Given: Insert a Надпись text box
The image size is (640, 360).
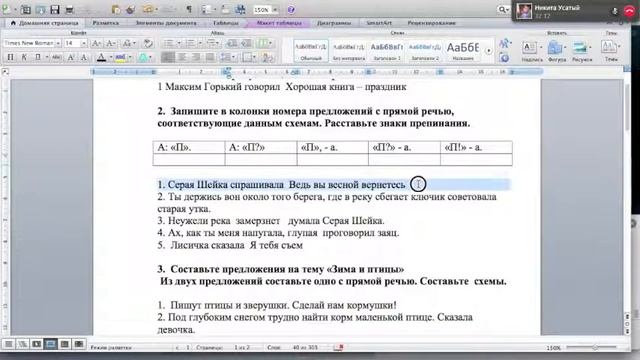Looking at the screenshot, I should pos(532,51).
